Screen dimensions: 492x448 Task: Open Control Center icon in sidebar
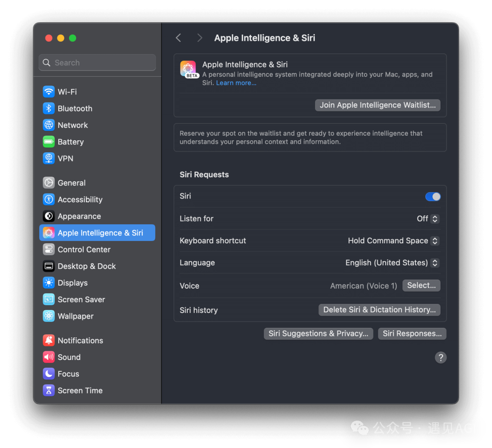(49, 249)
